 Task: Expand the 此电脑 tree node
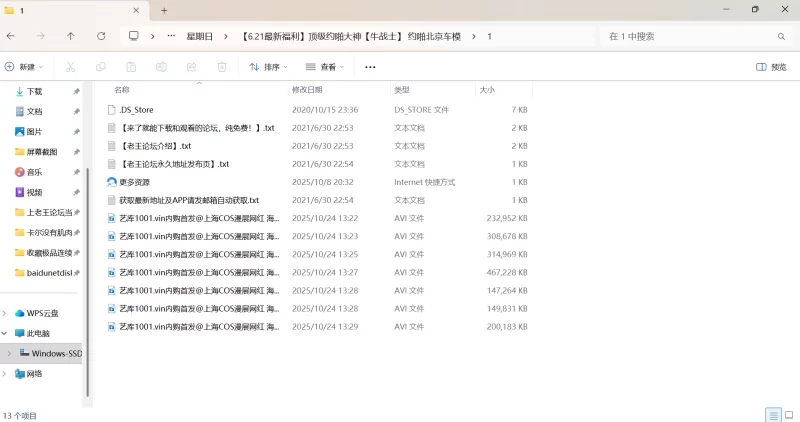6,333
